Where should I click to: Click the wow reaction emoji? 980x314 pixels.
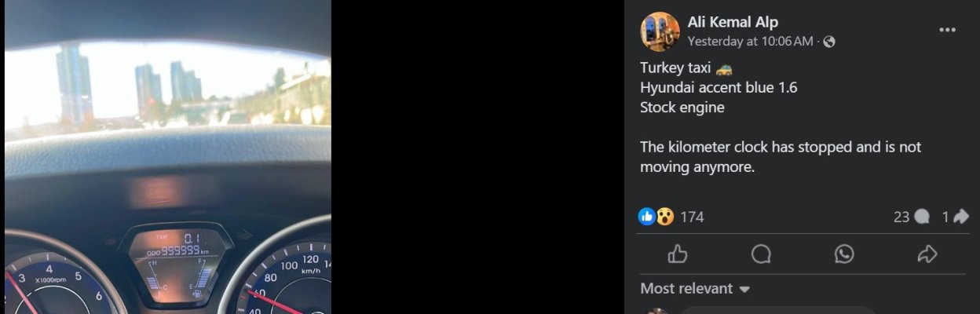(x=664, y=217)
